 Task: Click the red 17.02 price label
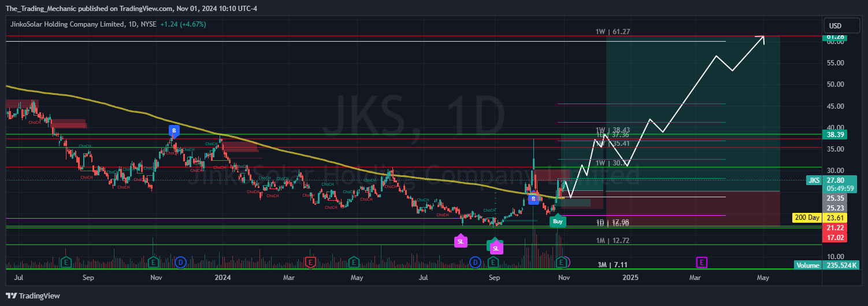tap(835, 237)
